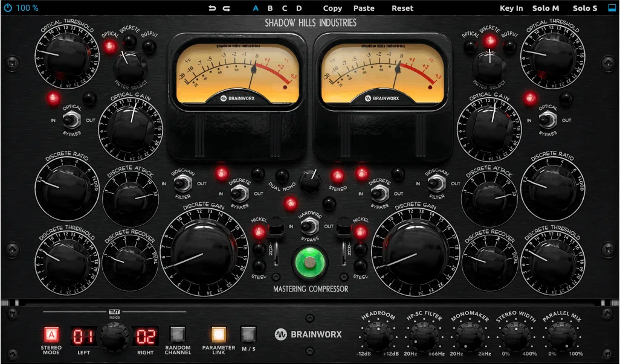Click the Left channel number display
Screen dimensions: 620x364
pos(83,337)
